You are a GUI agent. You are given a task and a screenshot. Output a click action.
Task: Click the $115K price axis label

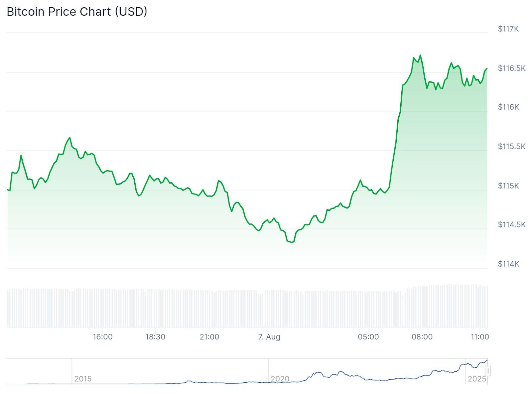(x=508, y=186)
